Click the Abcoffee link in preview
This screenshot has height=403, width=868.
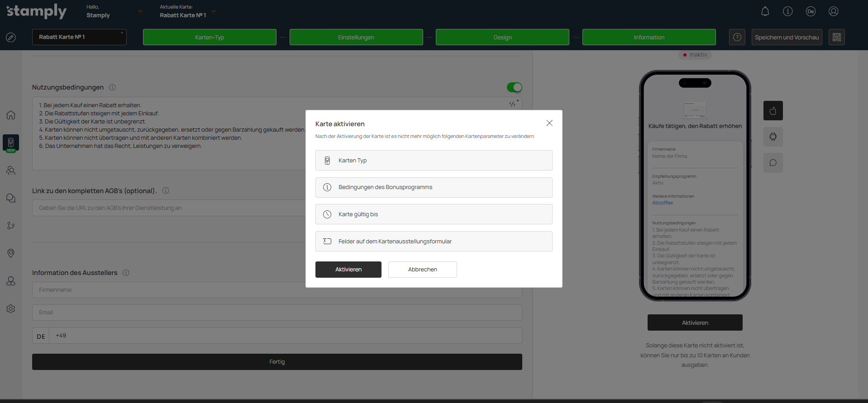pos(662,203)
